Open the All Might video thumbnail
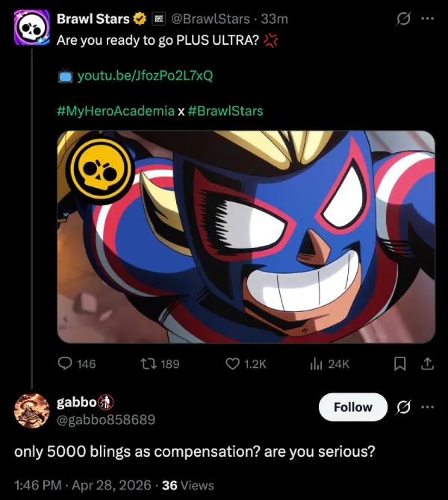448x500 pixels. tap(246, 237)
